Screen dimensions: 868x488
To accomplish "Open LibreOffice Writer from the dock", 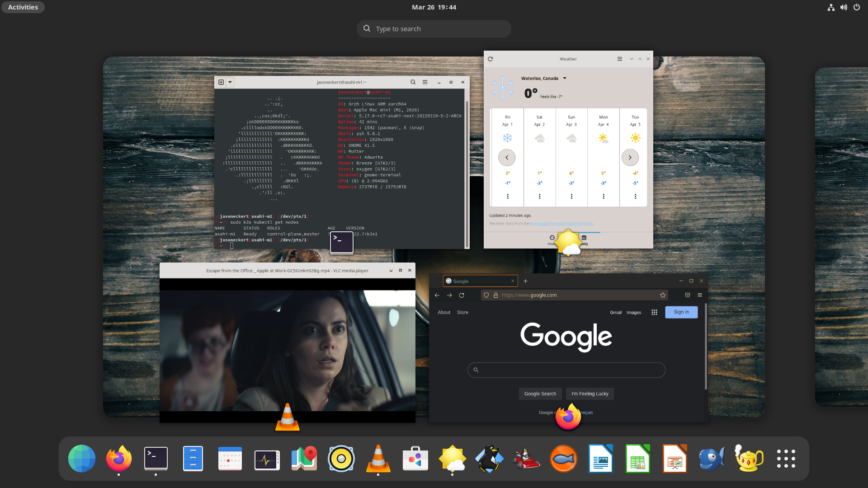I will click(x=601, y=459).
